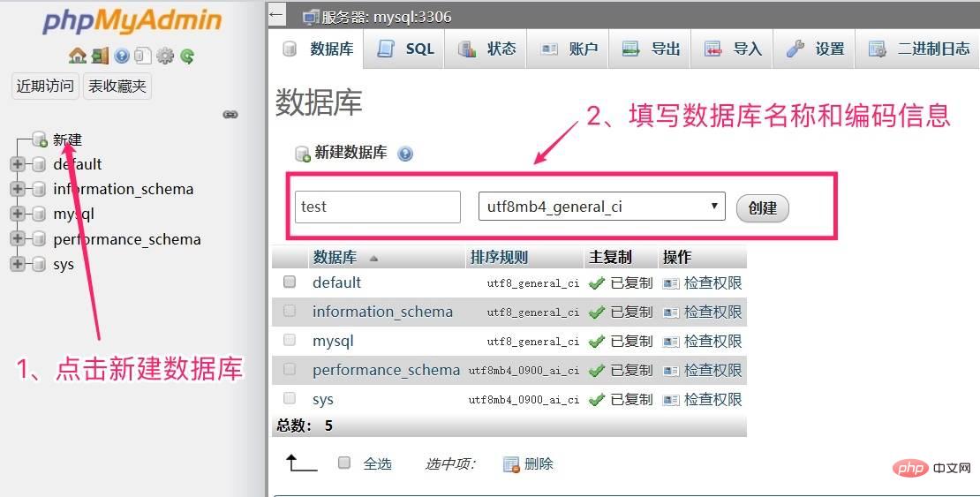Expand the sys tree node
Screen dimensions: 980x497
(18, 264)
